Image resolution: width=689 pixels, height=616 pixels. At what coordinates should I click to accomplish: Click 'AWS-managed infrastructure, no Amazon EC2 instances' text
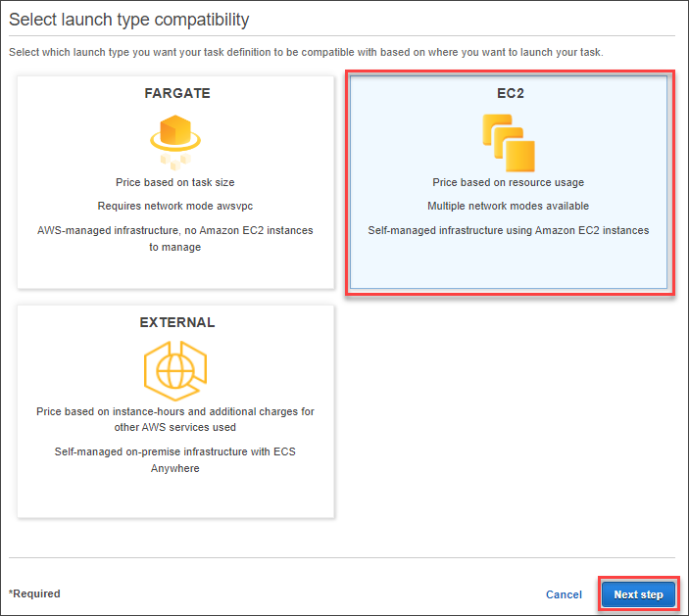[x=174, y=230]
